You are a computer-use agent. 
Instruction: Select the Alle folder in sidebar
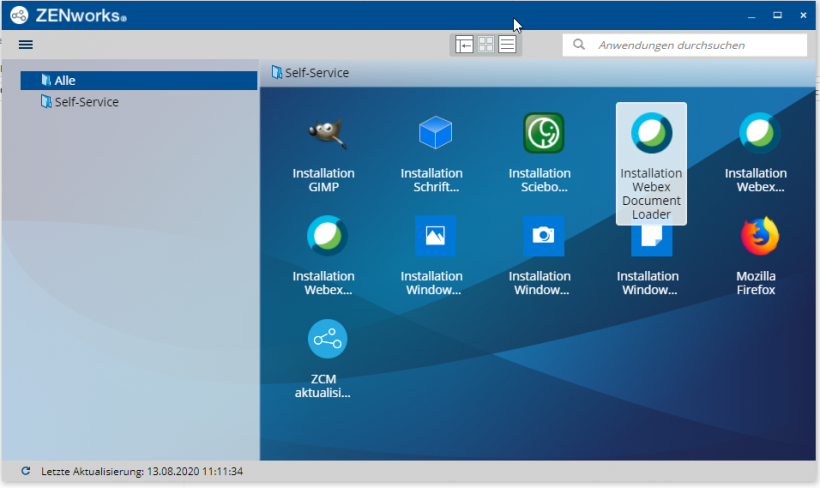point(139,81)
